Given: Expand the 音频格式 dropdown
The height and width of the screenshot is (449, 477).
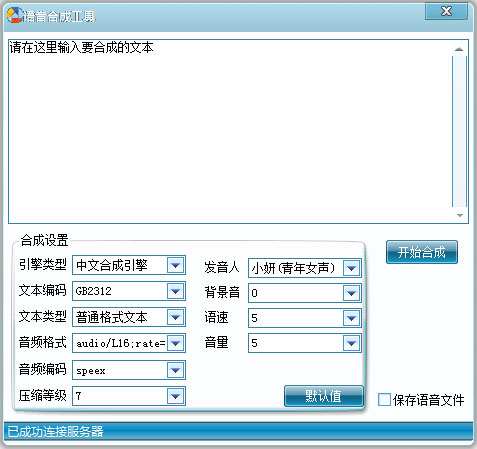Looking at the screenshot, I should (176, 343).
